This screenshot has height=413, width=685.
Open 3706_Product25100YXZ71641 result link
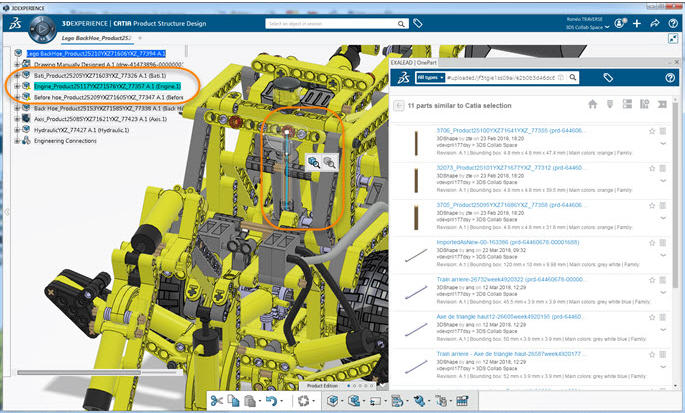pos(511,131)
